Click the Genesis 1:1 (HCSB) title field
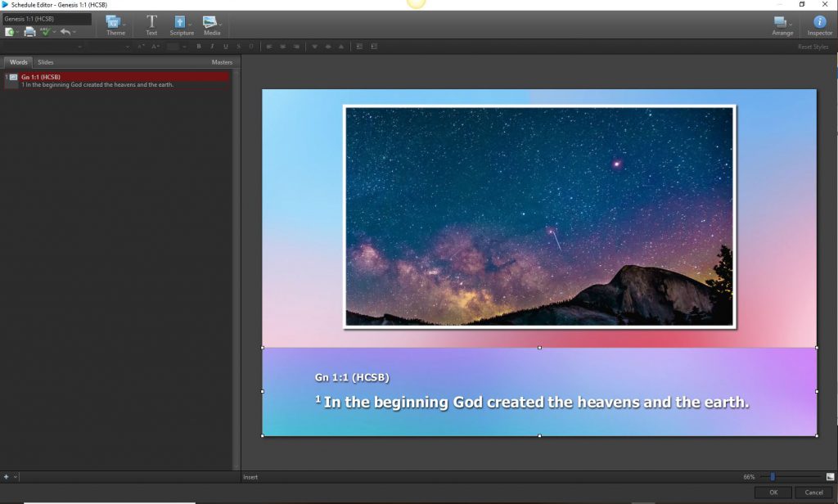The image size is (838, 504). click(x=47, y=19)
